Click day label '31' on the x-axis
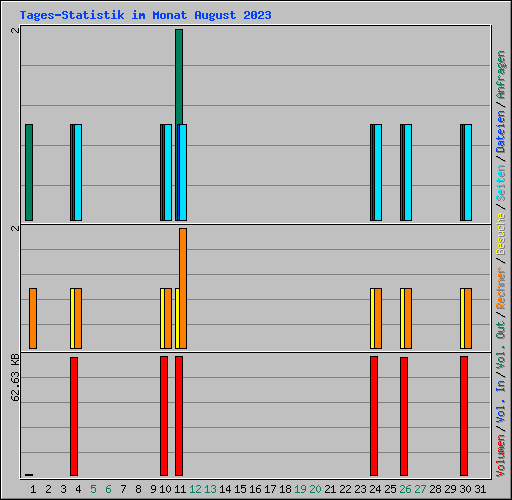The width and height of the screenshot is (512, 500). coord(480,489)
